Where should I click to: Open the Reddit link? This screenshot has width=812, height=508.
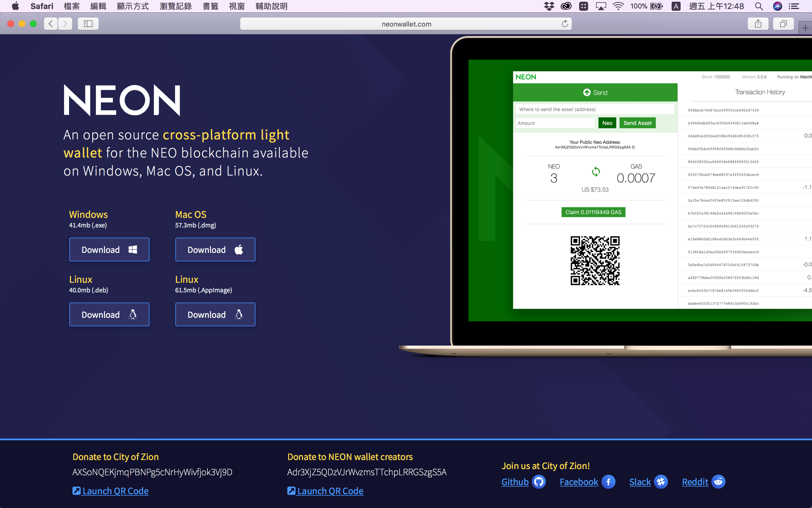695,482
